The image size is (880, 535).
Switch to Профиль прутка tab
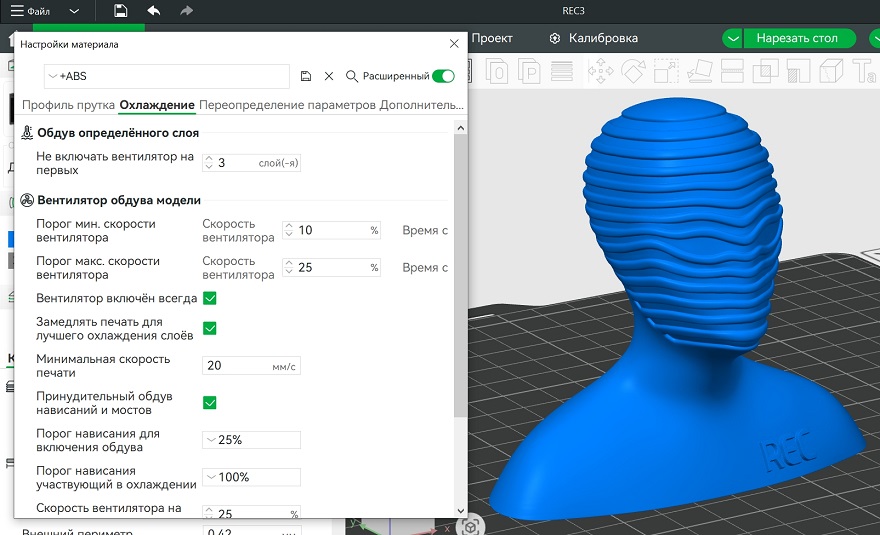click(x=67, y=105)
